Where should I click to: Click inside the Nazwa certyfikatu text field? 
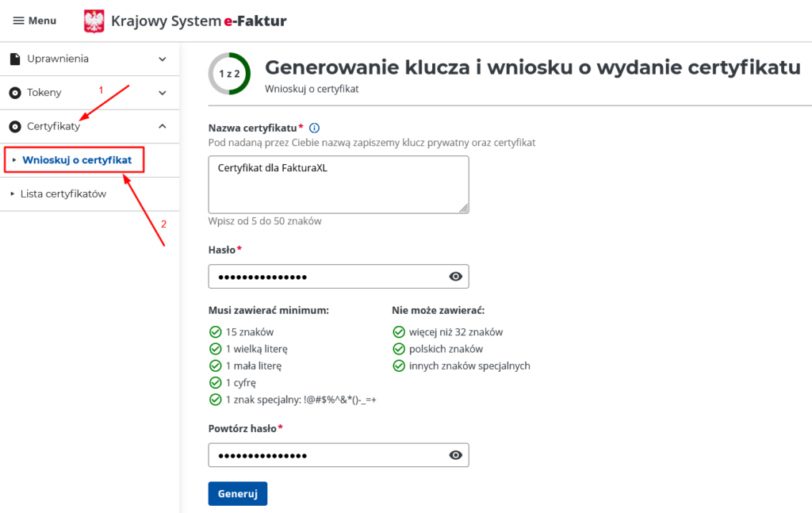[338, 184]
